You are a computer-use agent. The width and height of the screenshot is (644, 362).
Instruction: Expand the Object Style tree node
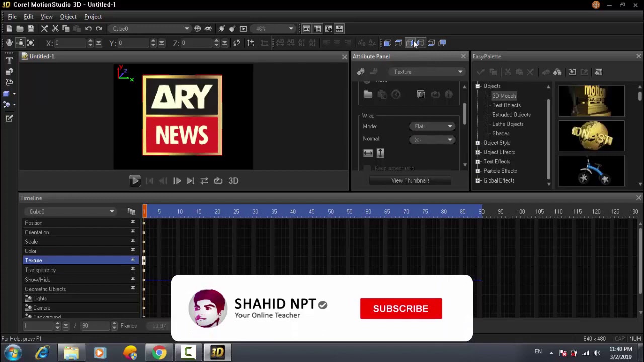[x=478, y=143]
